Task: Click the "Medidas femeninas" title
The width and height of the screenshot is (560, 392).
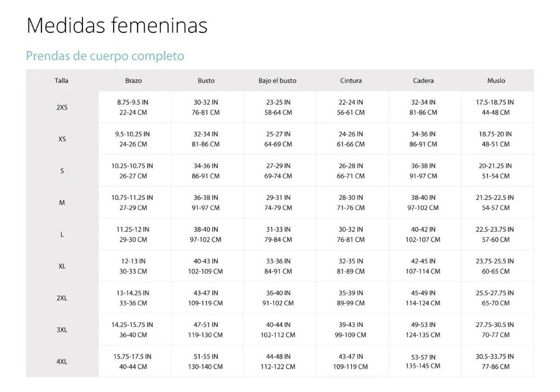Action: (x=116, y=25)
